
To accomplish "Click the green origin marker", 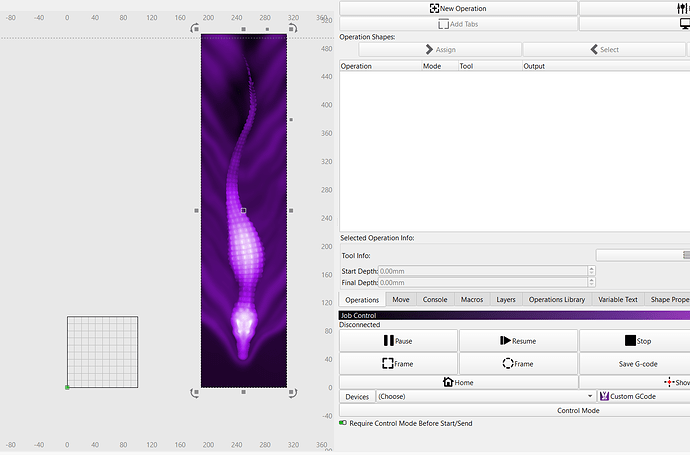I will tap(67, 387).
